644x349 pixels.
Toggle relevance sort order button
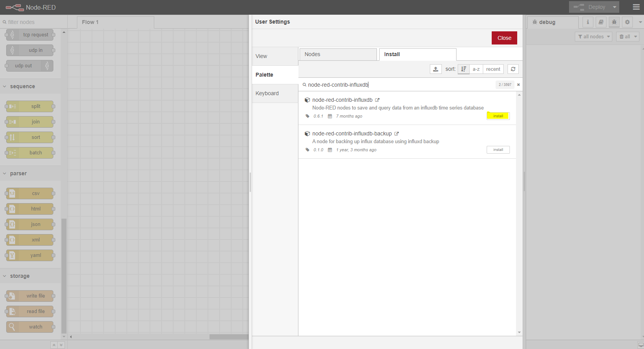click(x=463, y=69)
